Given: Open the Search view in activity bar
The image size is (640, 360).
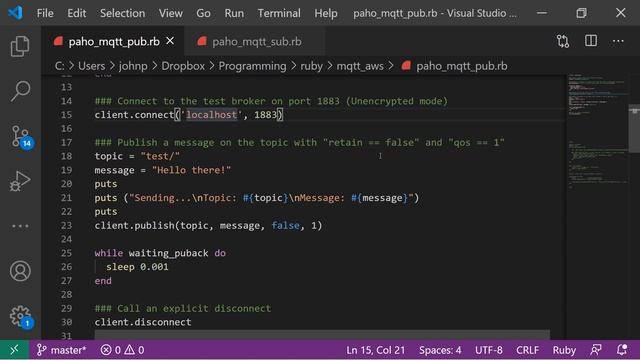Looking at the screenshot, I should tap(20, 91).
